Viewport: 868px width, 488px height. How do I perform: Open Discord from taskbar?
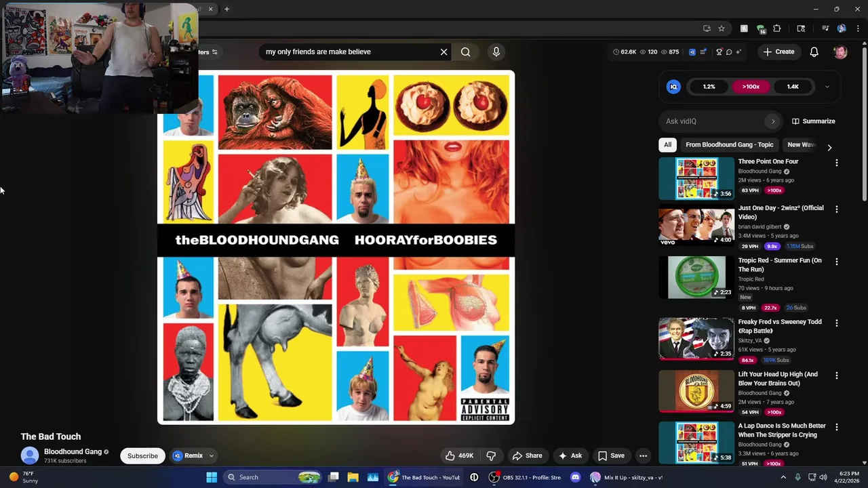[x=575, y=477]
